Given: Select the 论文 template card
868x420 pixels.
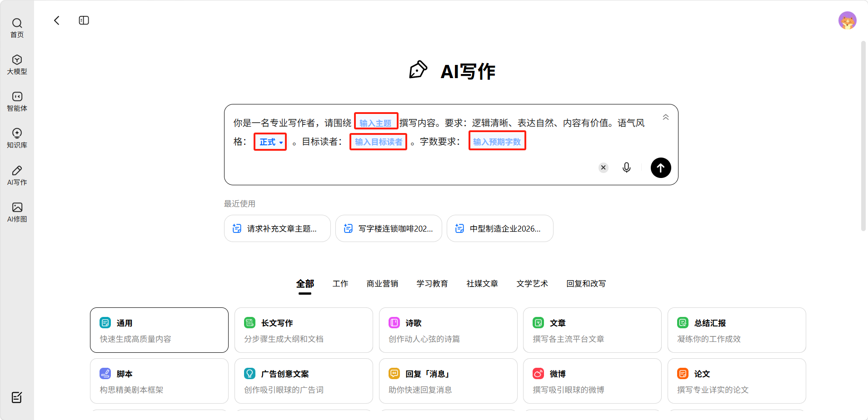Looking at the screenshot, I should click(737, 381).
